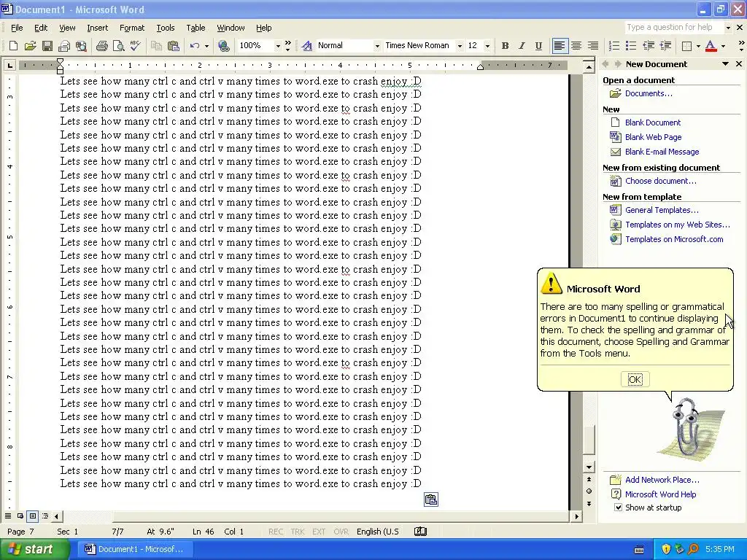
Task: Switch to Normal view button
Action: [8, 516]
